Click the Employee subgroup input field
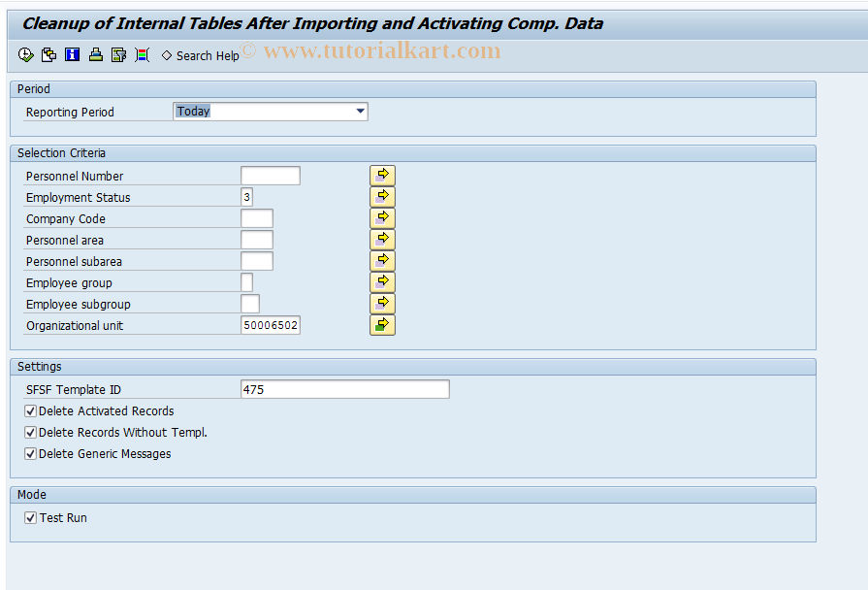The height and width of the screenshot is (590, 868). coord(250,304)
